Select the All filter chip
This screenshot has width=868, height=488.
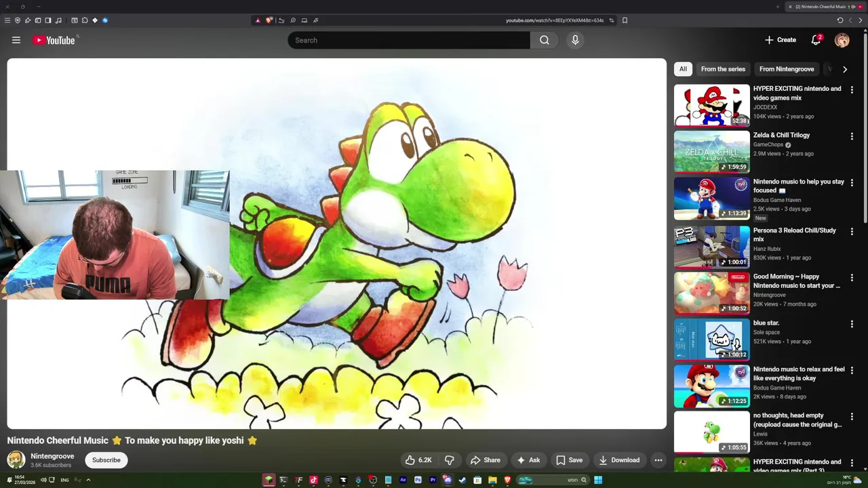683,69
